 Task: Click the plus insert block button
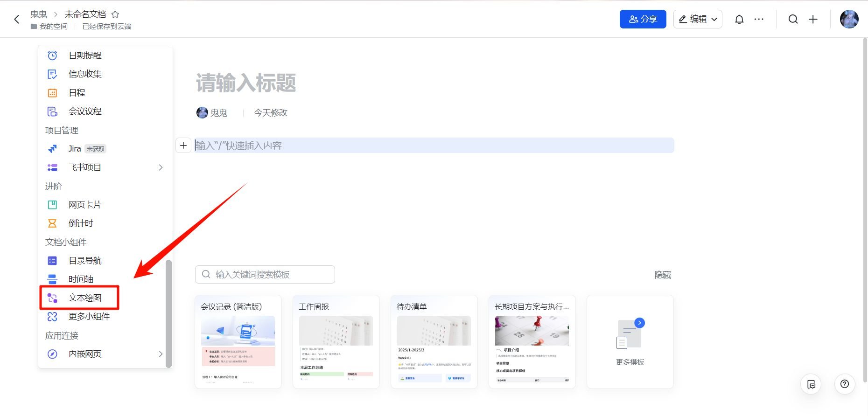(x=183, y=146)
